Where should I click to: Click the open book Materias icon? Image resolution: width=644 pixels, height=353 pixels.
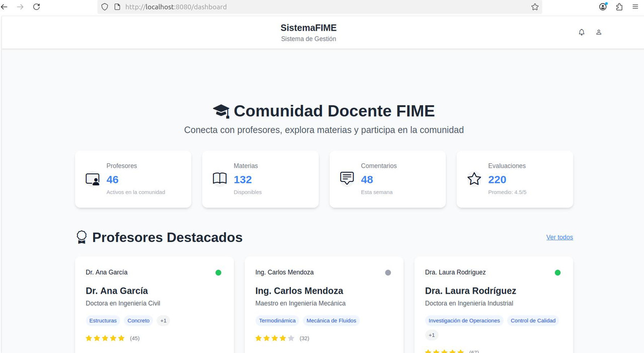tap(220, 179)
